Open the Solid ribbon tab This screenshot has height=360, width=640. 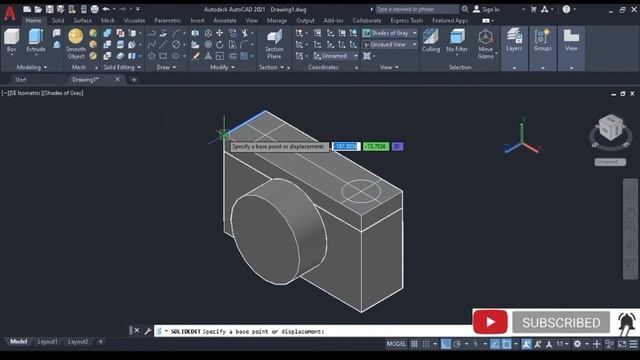[x=58, y=20]
